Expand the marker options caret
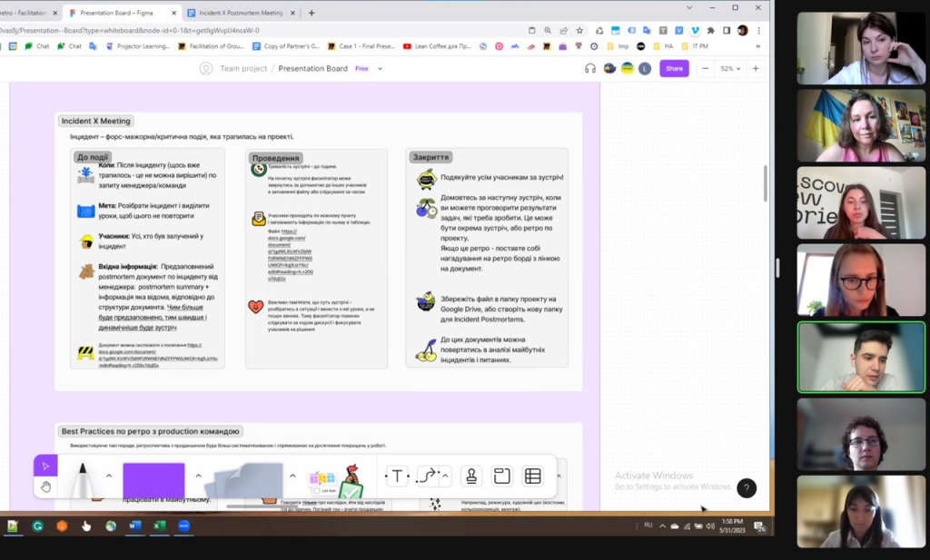The image size is (930, 560). tap(109, 476)
